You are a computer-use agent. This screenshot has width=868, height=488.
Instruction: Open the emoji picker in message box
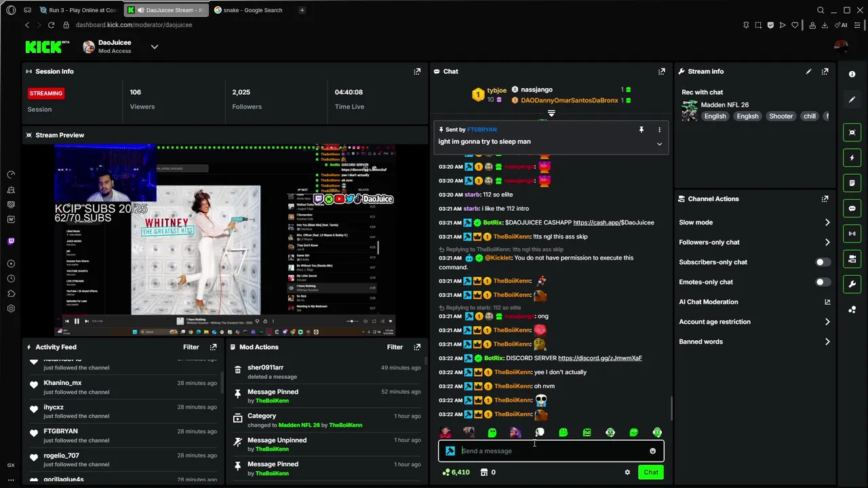tap(652, 451)
